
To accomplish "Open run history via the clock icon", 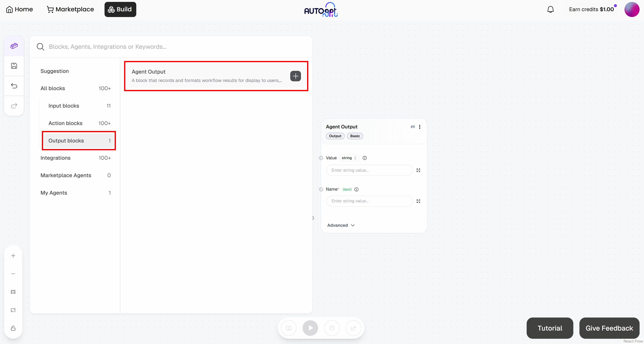I will [332, 328].
